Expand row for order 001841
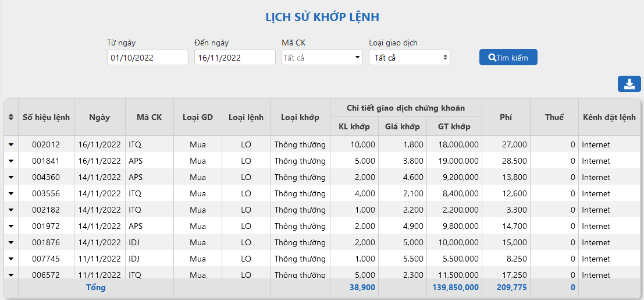644x300 pixels. tap(10, 161)
